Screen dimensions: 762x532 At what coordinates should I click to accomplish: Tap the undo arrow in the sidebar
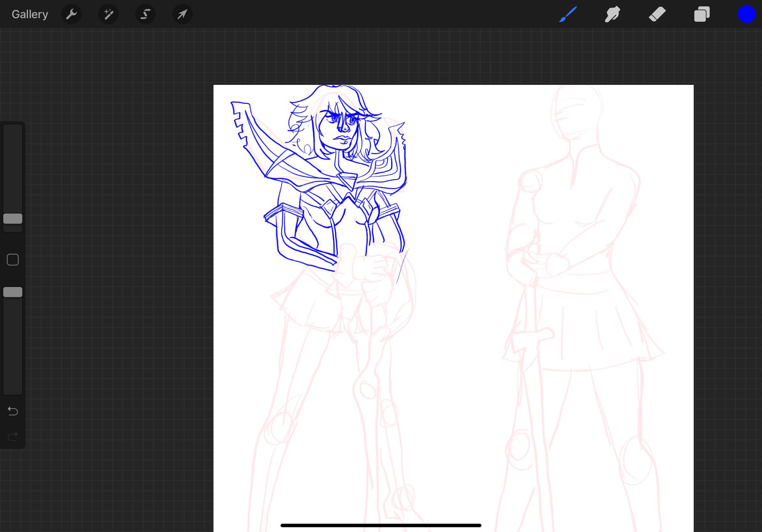(x=13, y=411)
